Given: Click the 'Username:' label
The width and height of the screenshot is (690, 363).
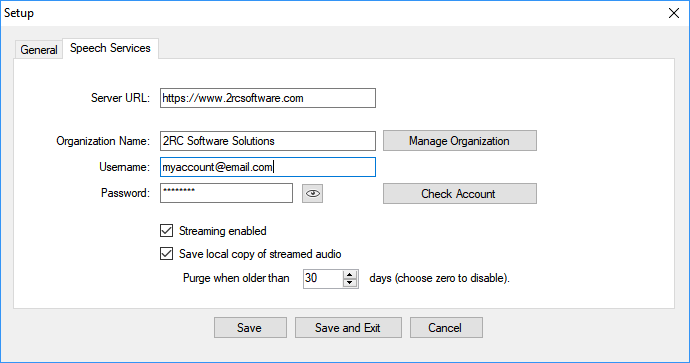Looking at the screenshot, I should (125, 167).
